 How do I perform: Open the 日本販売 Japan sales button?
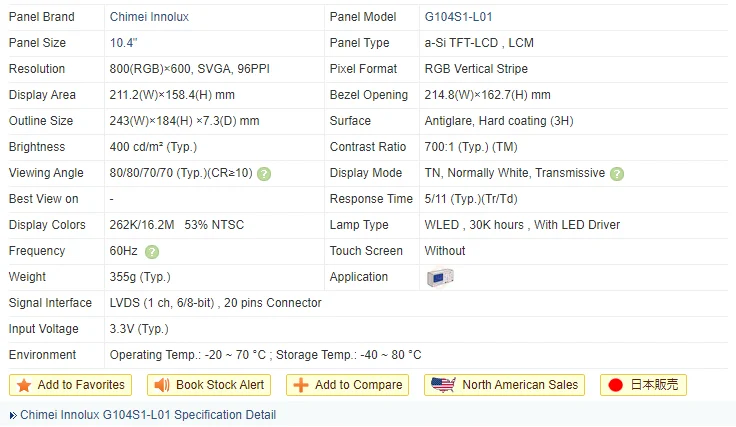[643, 385]
